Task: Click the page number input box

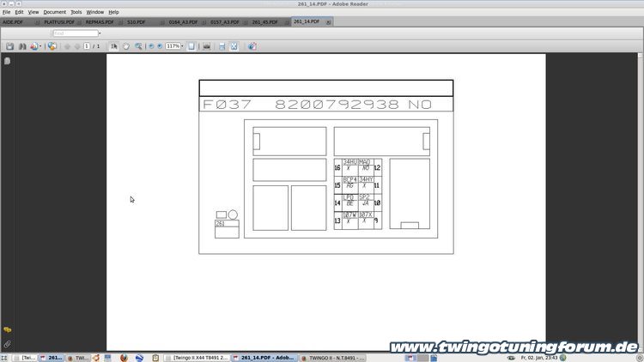Action: tap(87, 46)
